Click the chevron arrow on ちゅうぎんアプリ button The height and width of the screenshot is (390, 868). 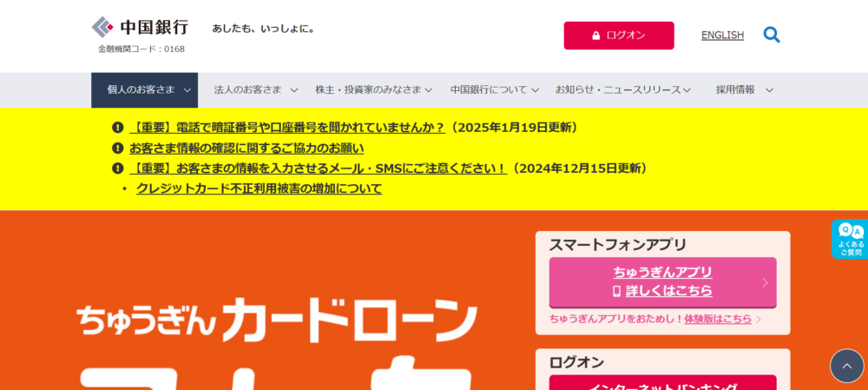coord(765,282)
